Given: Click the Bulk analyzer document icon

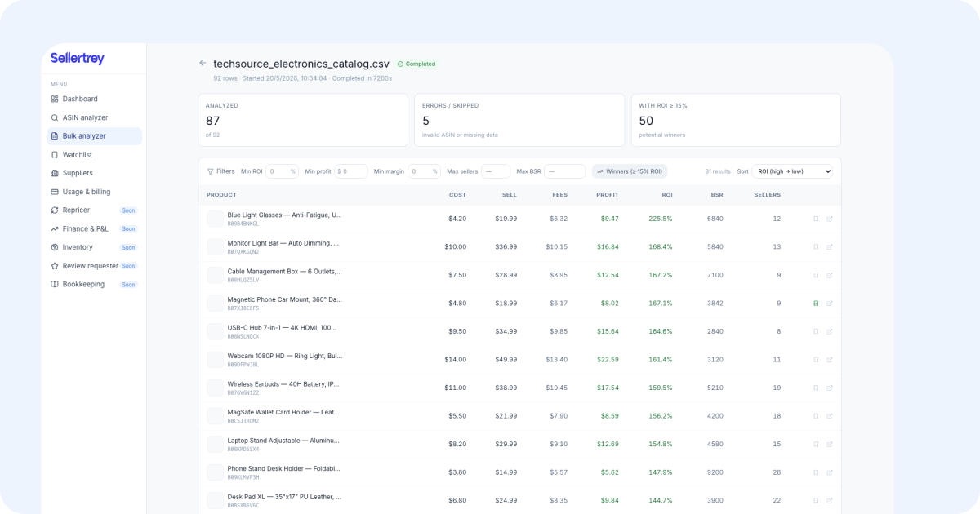Looking at the screenshot, I should [x=55, y=136].
